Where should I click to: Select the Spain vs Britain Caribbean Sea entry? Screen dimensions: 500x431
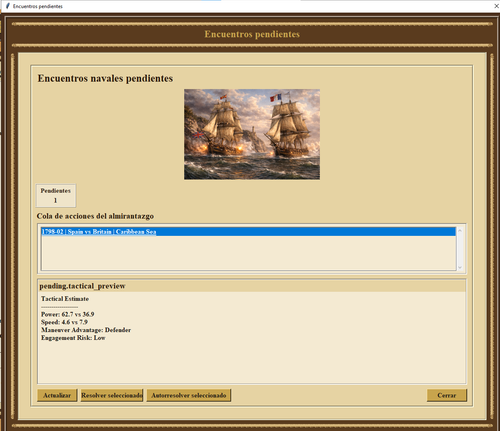[248, 232]
